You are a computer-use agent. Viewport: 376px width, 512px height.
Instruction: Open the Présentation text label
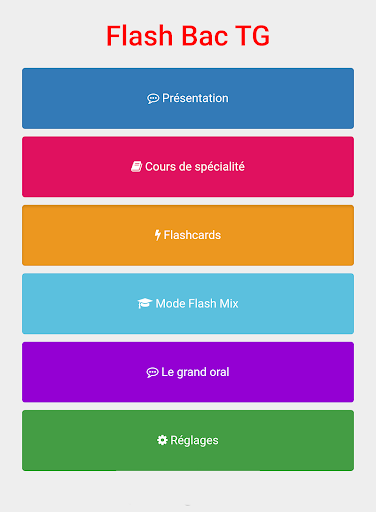pos(195,98)
